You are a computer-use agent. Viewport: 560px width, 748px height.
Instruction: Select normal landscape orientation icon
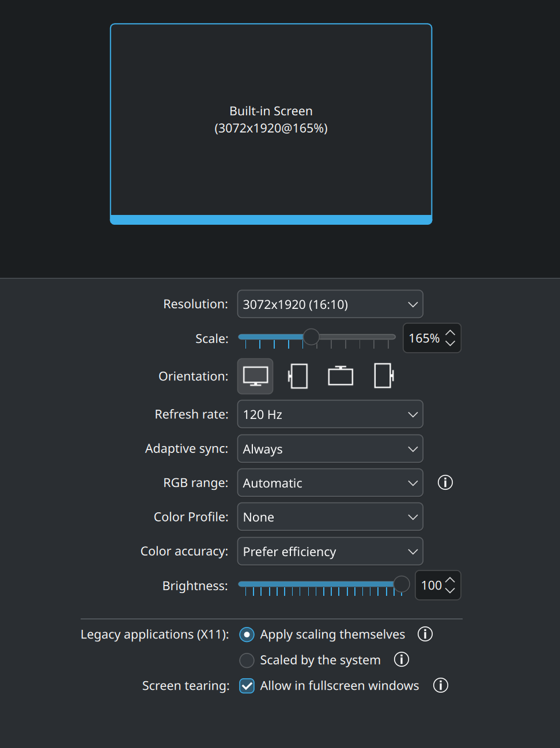click(255, 376)
